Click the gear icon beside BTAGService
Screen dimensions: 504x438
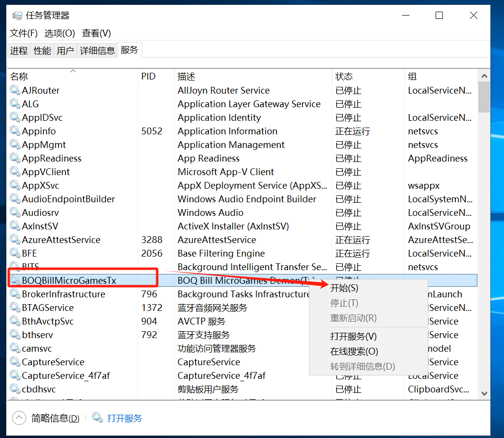(x=15, y=308)
